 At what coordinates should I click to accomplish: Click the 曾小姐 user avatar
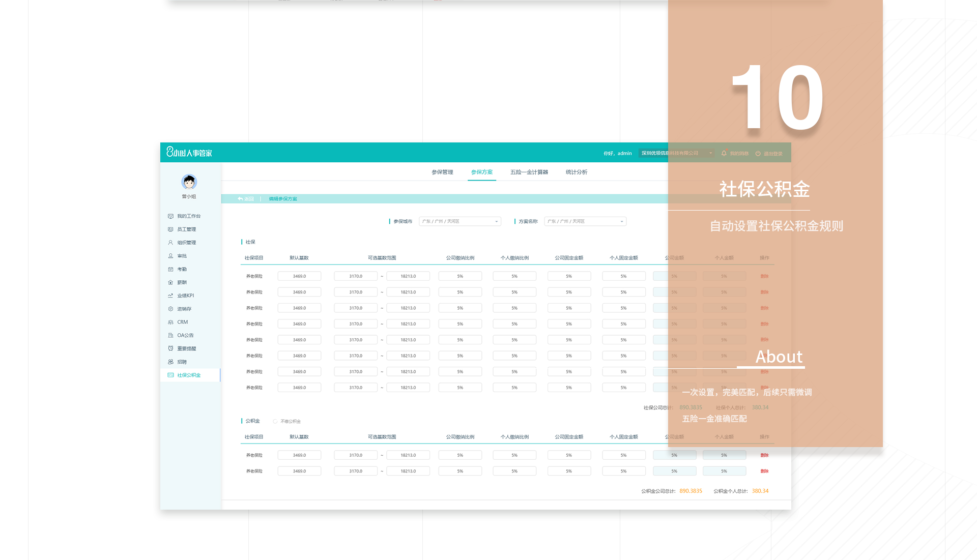point(189,182)
